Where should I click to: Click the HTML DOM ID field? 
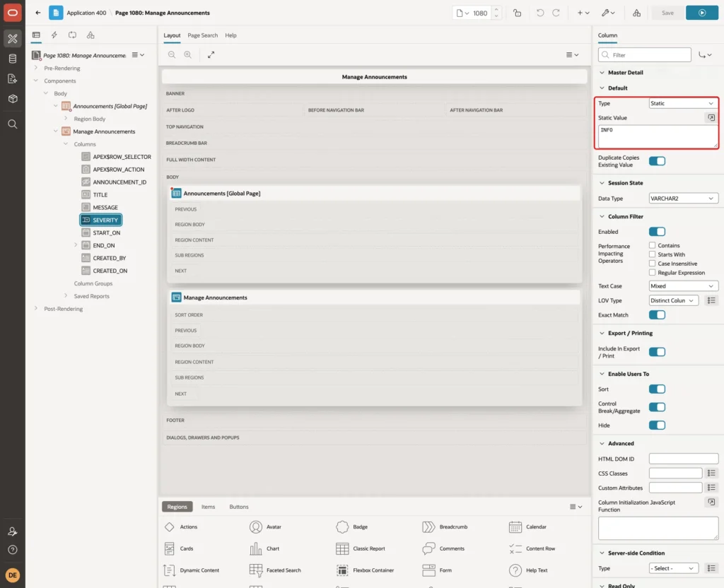684,459
